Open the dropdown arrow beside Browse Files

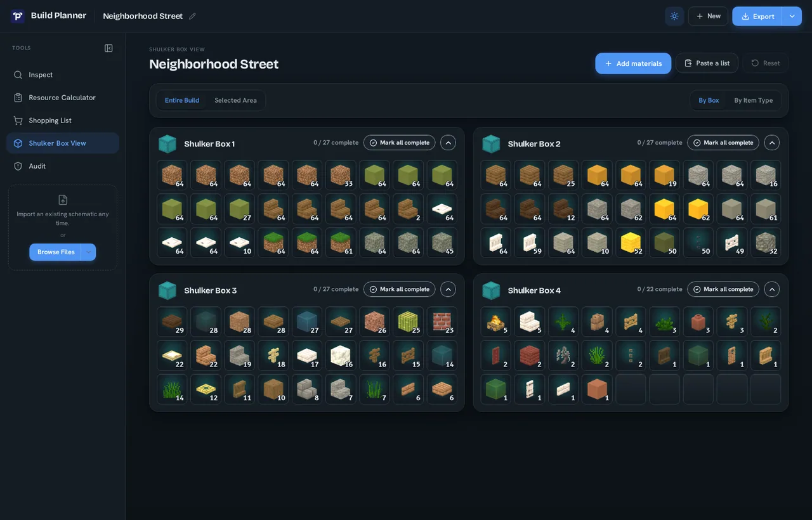coord(88,252)
